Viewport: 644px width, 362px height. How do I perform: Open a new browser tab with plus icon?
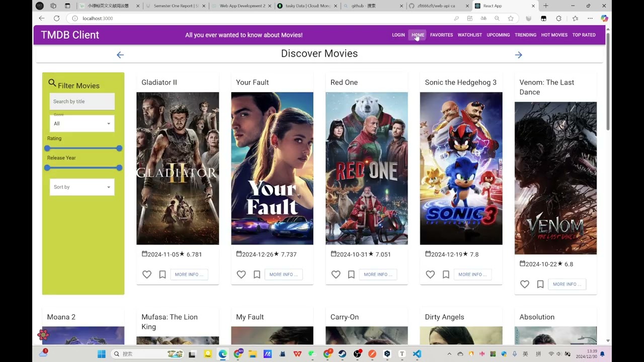pos(546,6)
